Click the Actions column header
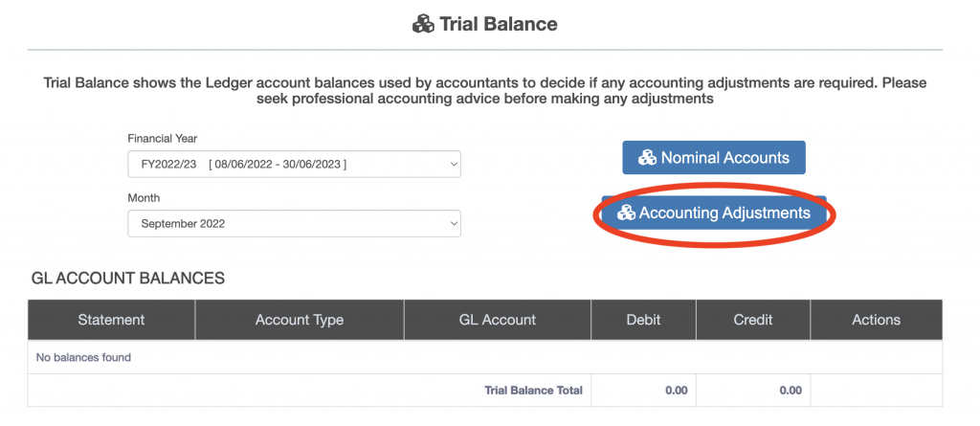The height and width of the screenshot is (426, 980). tap(876, 320)
